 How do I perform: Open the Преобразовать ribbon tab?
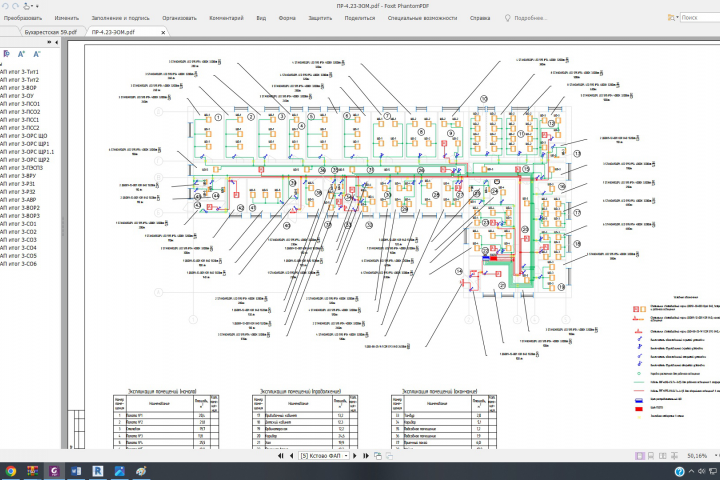point(23,18)
